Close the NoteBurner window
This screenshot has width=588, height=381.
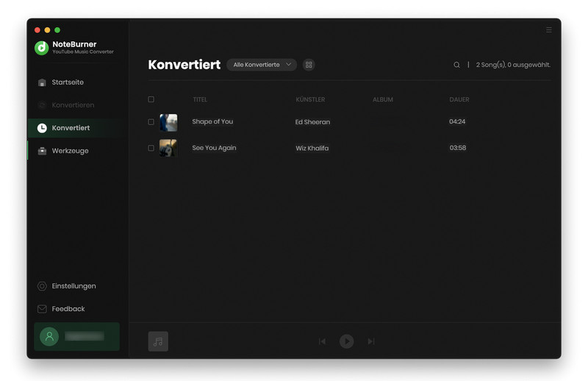point(37,30)
